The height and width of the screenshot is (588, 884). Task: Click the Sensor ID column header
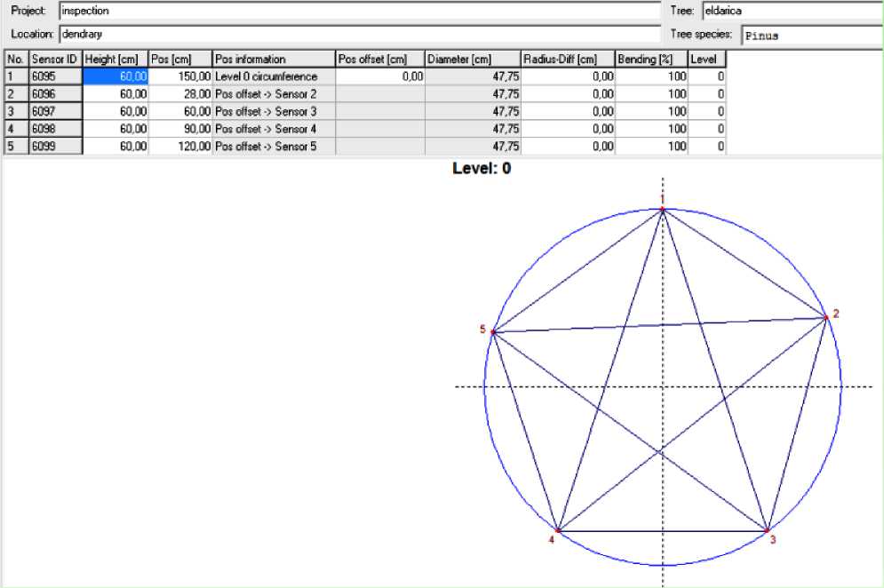tap(55, 59)
